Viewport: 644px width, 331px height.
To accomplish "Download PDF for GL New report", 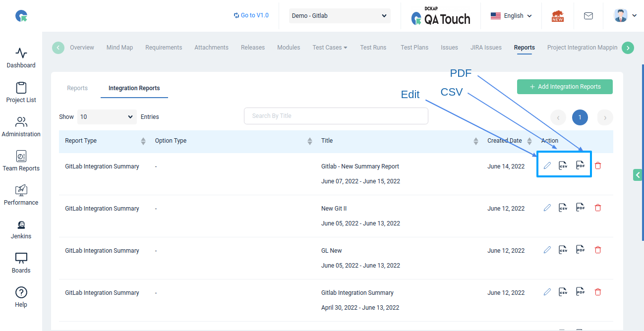I will 581,250.
